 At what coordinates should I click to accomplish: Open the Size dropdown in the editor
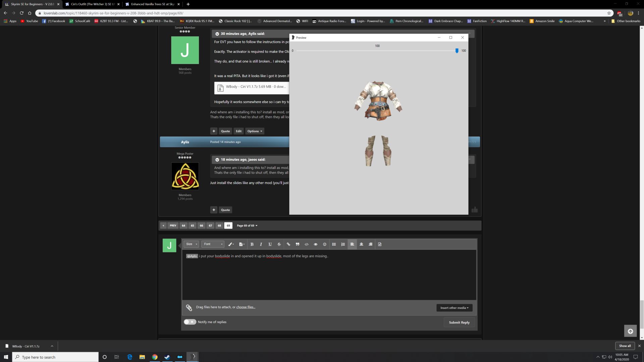click(192, 244)
